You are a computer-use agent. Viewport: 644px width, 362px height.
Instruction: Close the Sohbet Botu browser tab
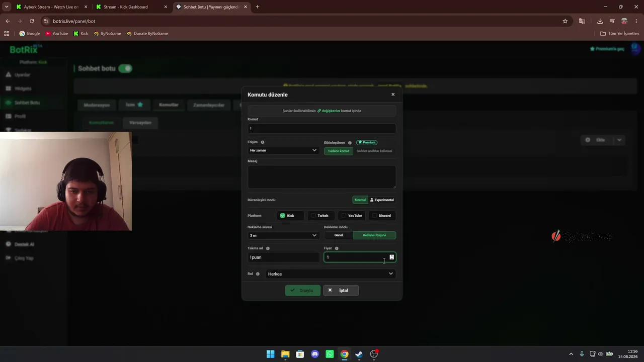[246, 7]
